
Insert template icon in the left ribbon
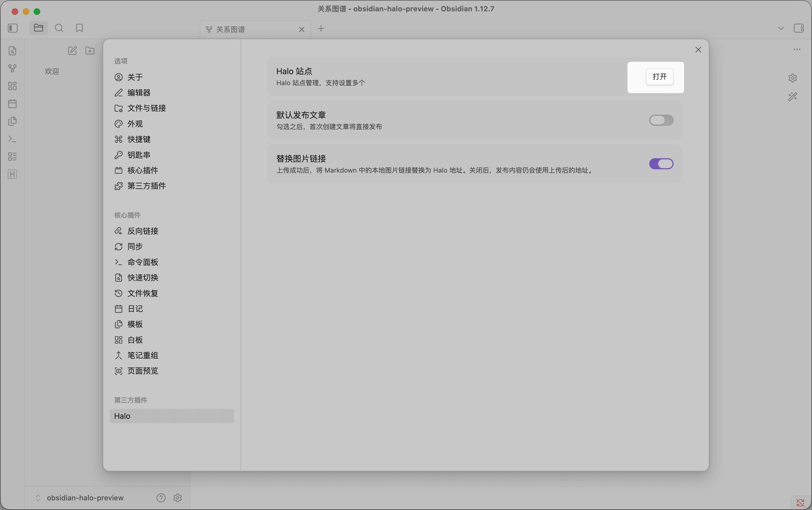pyautogui.click(x=12, y=121)
